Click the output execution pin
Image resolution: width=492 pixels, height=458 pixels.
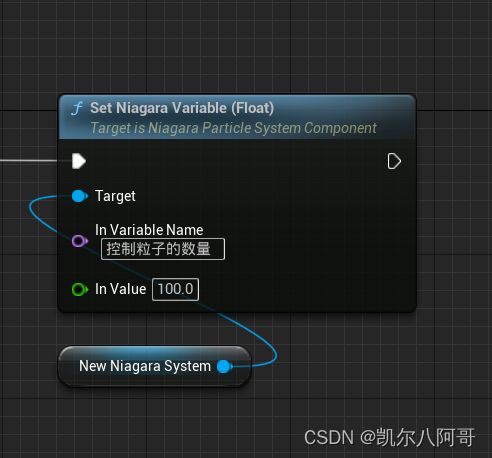[x=394, y=161]
